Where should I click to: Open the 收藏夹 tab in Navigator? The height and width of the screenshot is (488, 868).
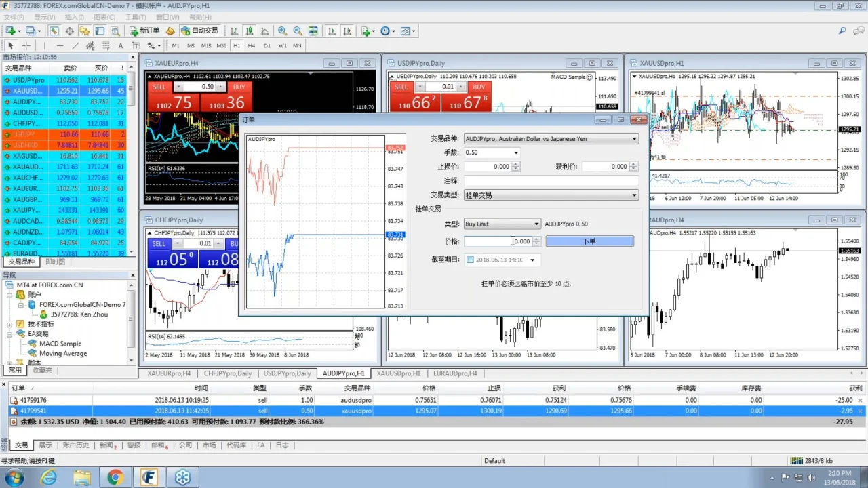click(42, 370)
